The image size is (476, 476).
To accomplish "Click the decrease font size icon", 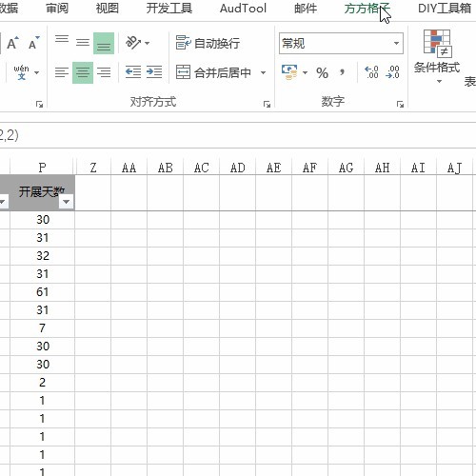I will click(x=34, y=43).
